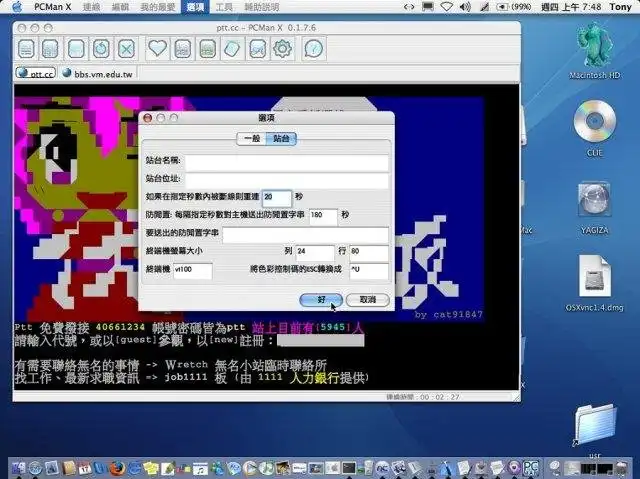Image resolution: width=640 pixels, height=479 pixels.
Task: Open the Apple menu
Action: tap(17, 7)
